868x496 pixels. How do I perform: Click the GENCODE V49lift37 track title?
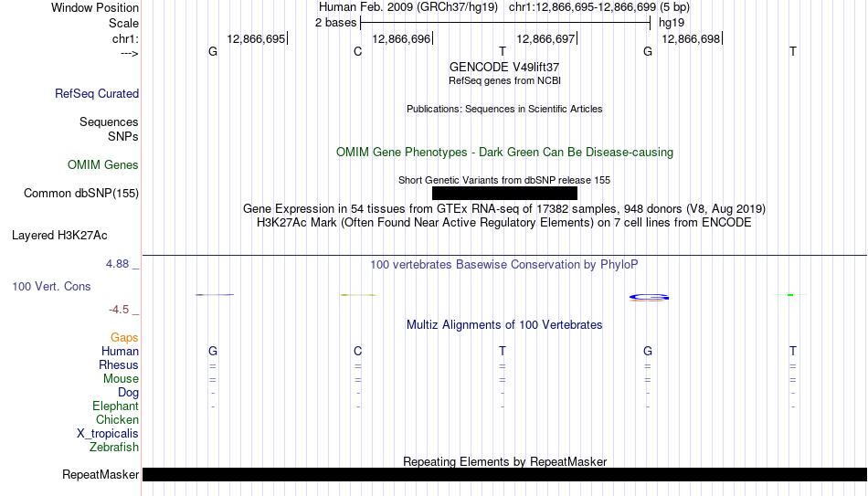click(x=504, y=67)
